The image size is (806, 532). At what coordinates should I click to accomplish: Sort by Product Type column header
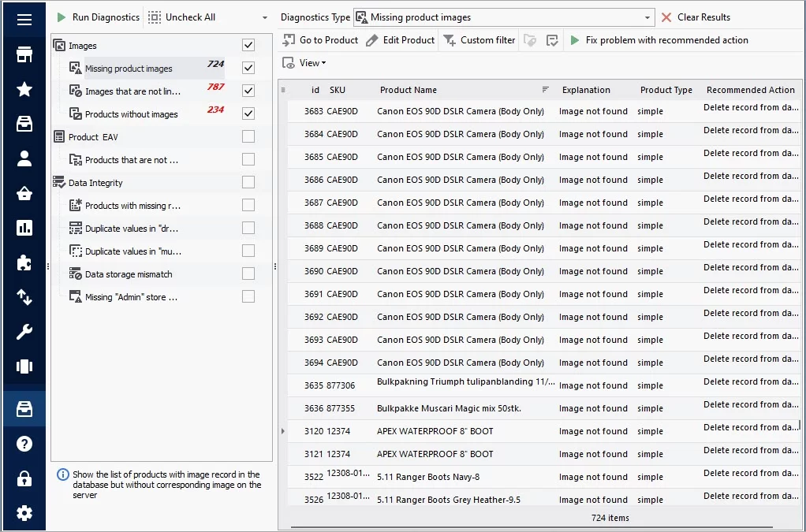[666, 90]
